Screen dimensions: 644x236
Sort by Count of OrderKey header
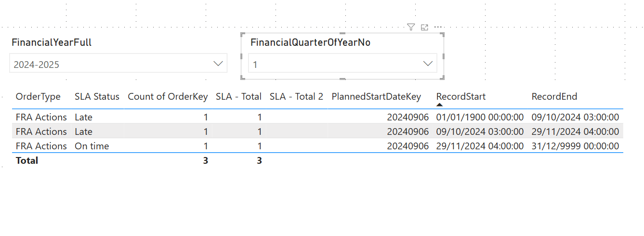tap(168, 96)
